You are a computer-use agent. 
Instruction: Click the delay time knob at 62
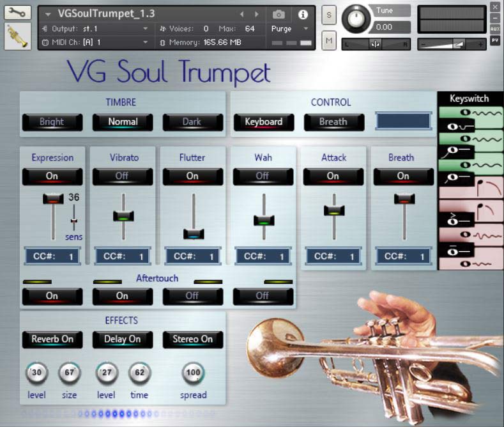tap(139, 373)
